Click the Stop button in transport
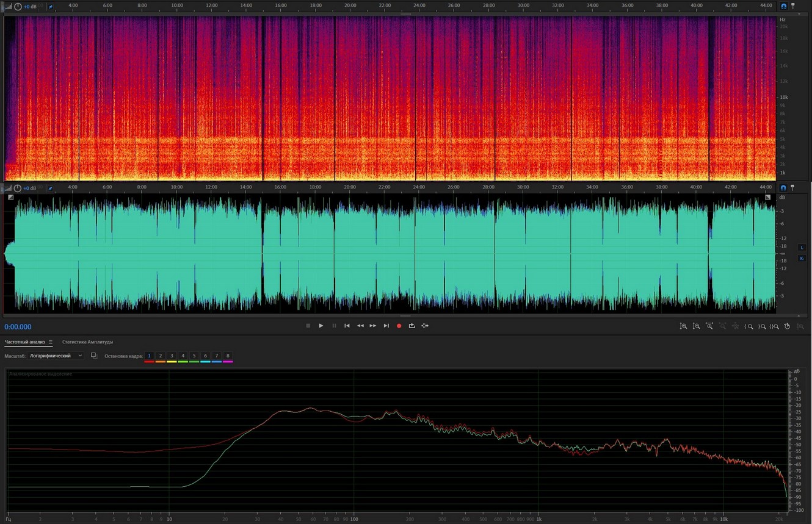Screen dimensions: 812x524 coord(308,326)
